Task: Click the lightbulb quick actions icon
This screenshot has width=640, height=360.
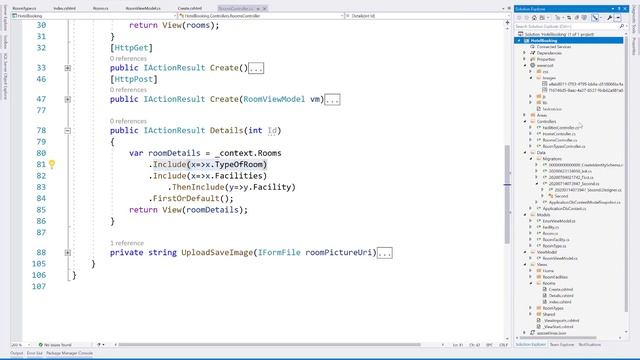Action: coord(52,164)
